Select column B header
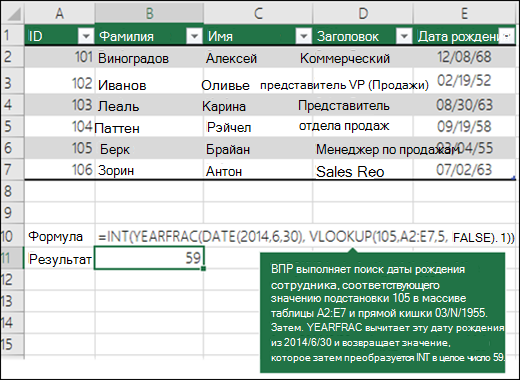The width and height of the screenshot is (520, 380). tap(149, 13)
